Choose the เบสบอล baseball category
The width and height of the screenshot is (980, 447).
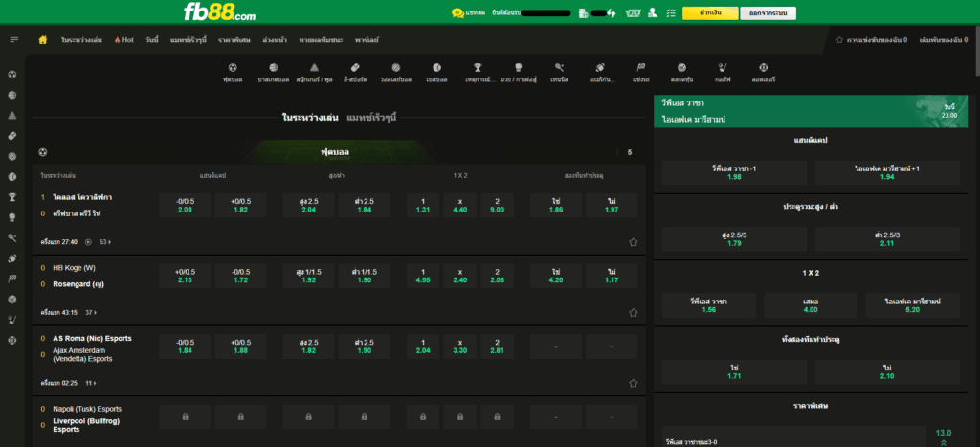point(436,73)
